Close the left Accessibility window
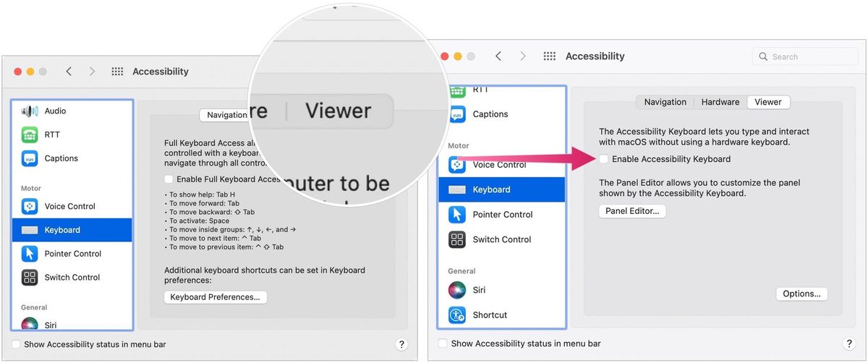The width and height of the screenshot is (868, 363). (17, 72)
